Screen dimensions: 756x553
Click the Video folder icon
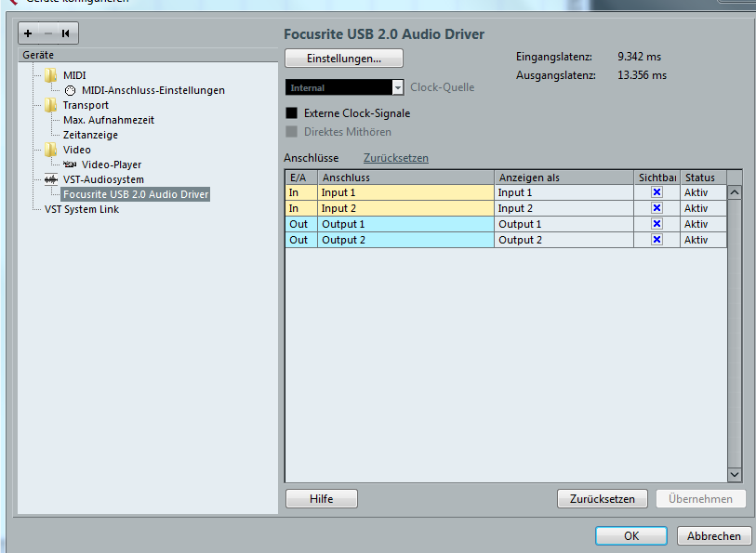click(x=50, y=150)
